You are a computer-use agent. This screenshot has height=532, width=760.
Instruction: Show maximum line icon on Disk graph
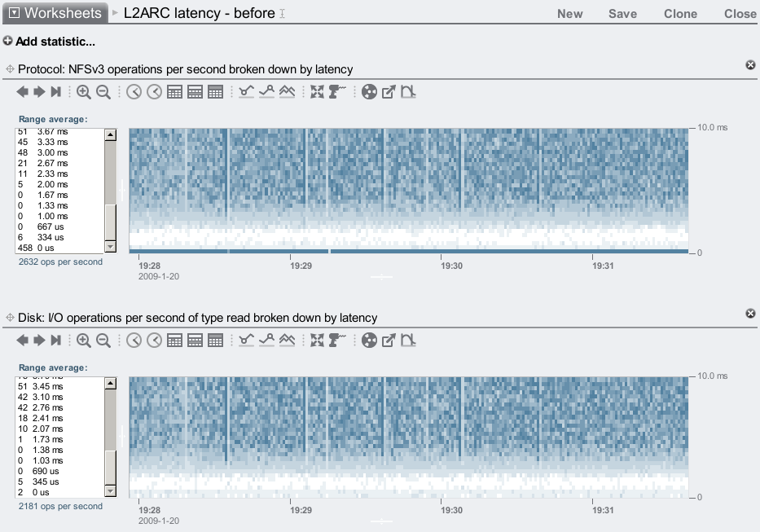point(266,341)
